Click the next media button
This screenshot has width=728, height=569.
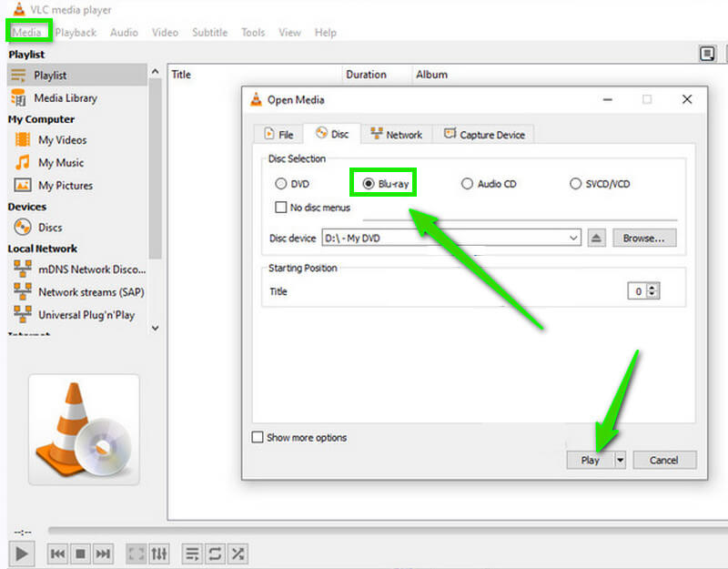click(x=103, y=554)
